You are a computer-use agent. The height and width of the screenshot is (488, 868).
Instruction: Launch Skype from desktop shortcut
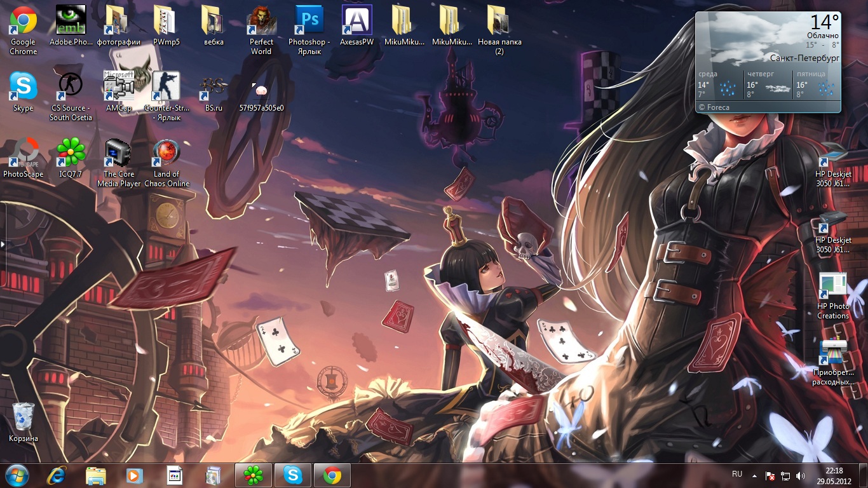pyautogui.click(x=23, y=91)
